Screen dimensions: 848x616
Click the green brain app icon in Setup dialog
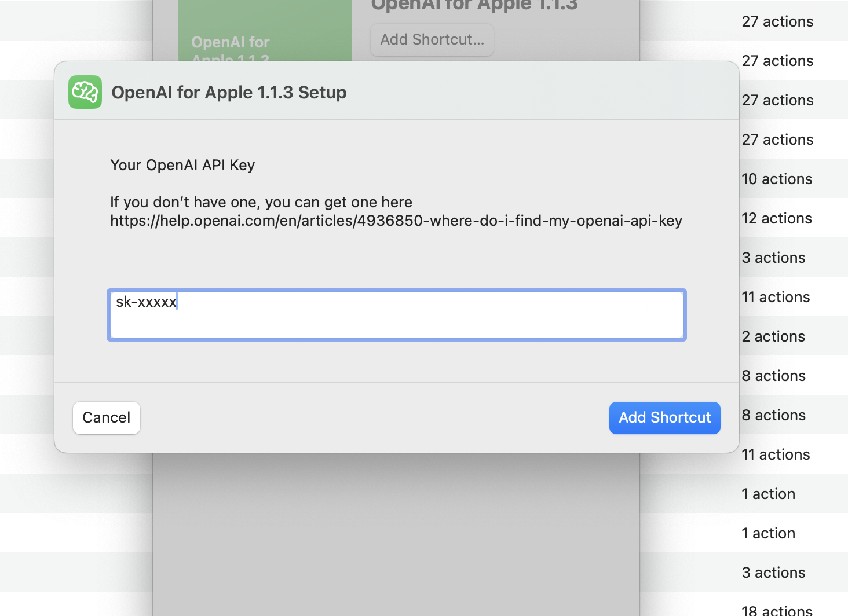pos(85,92)
